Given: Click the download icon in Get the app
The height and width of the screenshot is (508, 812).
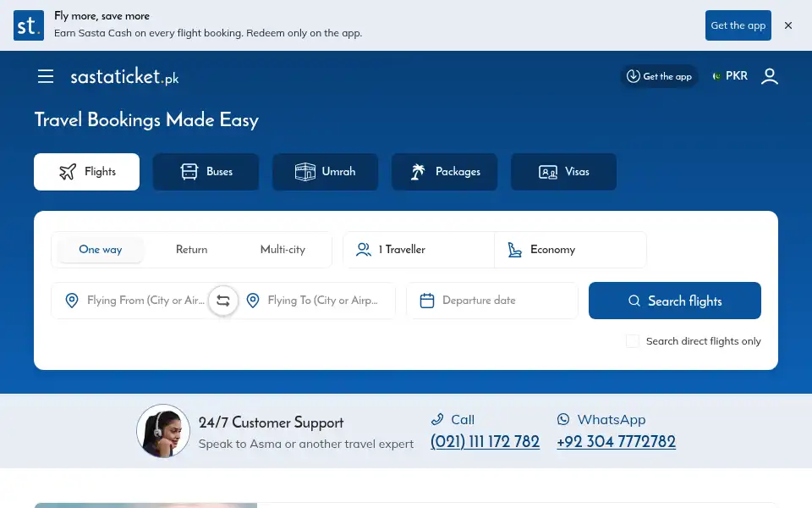Looking at the screenshot, I should coord(633,76).
